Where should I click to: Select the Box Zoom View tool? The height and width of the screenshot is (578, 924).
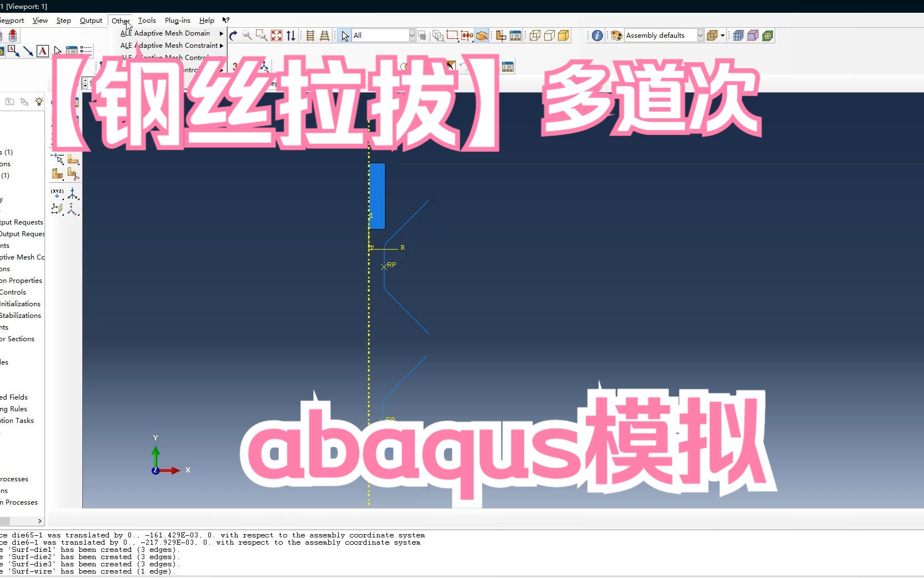pyautogui.click(x=262, y=36)
